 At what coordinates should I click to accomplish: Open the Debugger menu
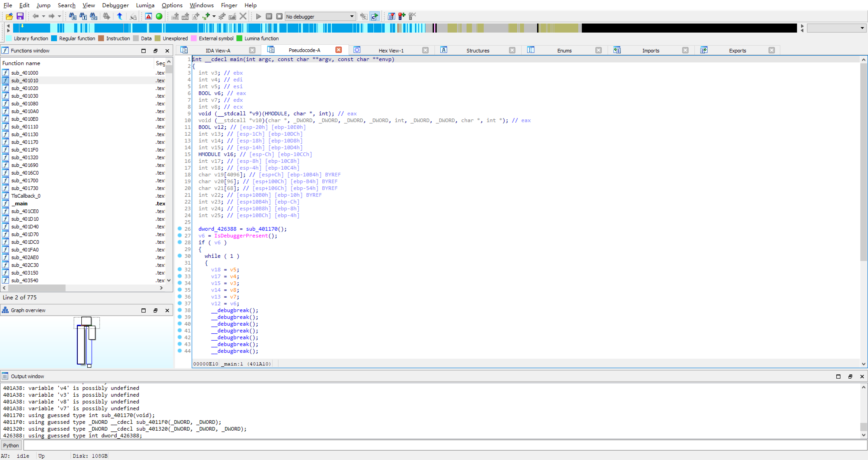[x=115, y=5]
